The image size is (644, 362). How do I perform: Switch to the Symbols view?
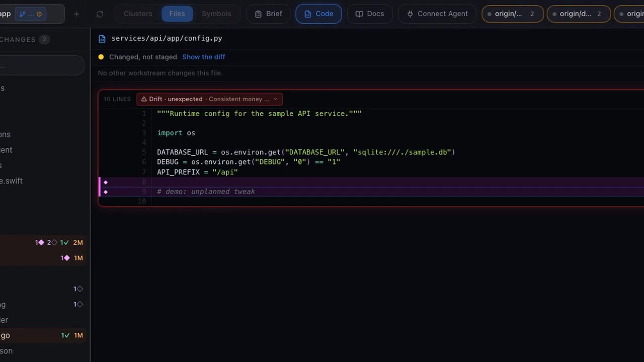click(x=216, y=14)
